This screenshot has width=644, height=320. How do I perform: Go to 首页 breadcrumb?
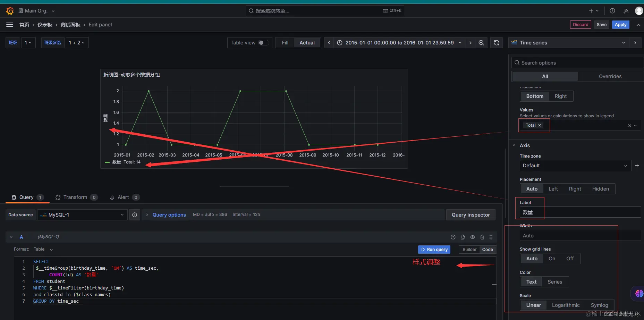click(x=24, y=25)
